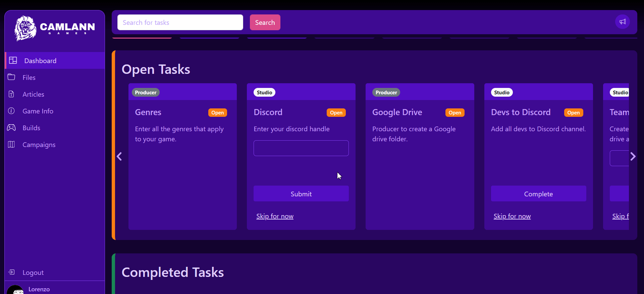Open the announcements megaphone icon
This screenshot has height=294, width=644.
point(623,22)
